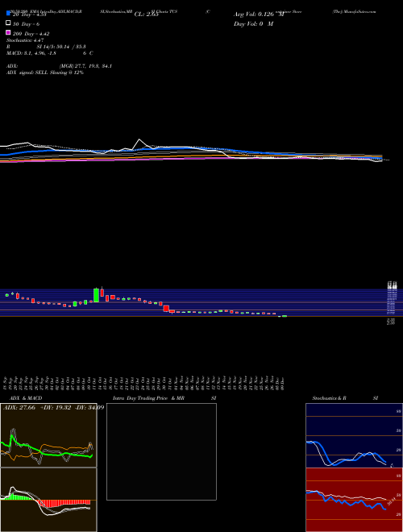Click the 'MACD: 3.1, 4.96, -1.8' readout
The width and height of the screenshot is (403, 532).
click(31, 53)
